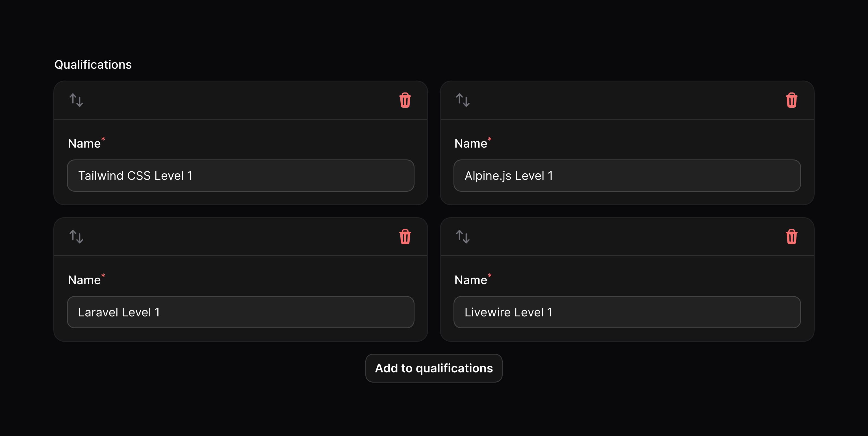This screenshot has height=436, width=868.
Task: Click the Name label above Laravel field
Action: [84, 280]
